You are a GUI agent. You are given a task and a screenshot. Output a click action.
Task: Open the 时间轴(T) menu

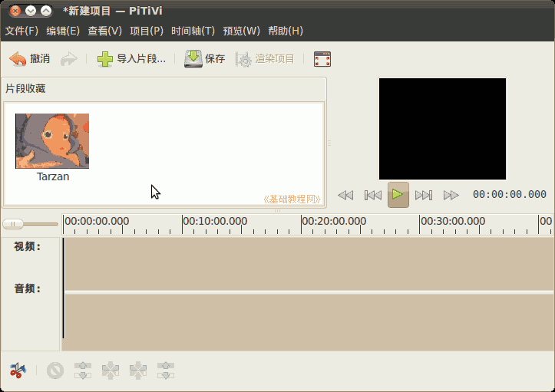(193, 31)
